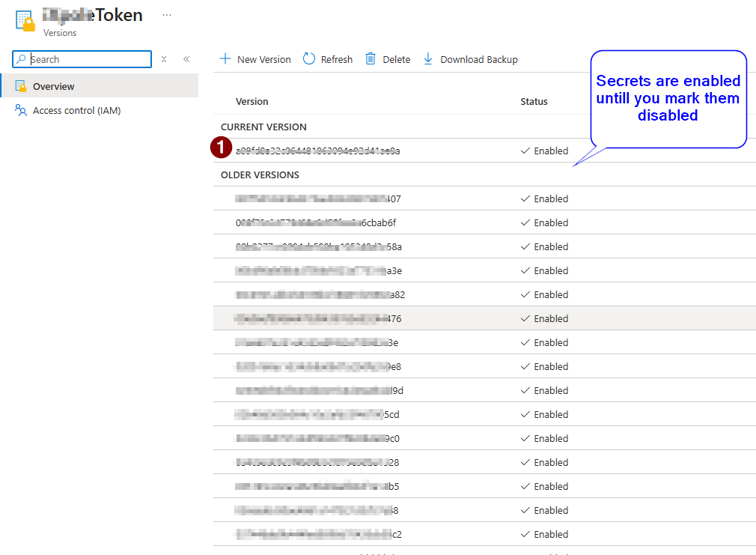Open the current version secret row

click(x=318, y=151)
